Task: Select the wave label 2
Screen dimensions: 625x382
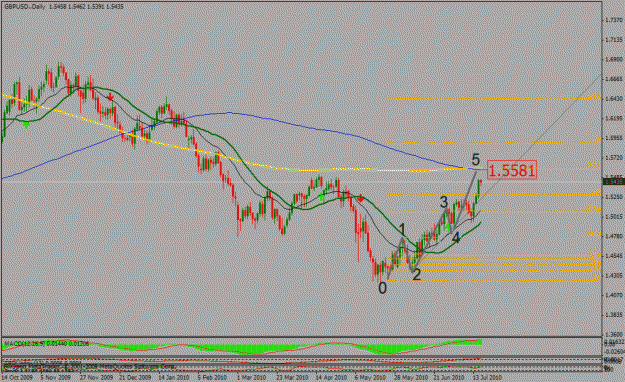Action: (x=417, y=275)
